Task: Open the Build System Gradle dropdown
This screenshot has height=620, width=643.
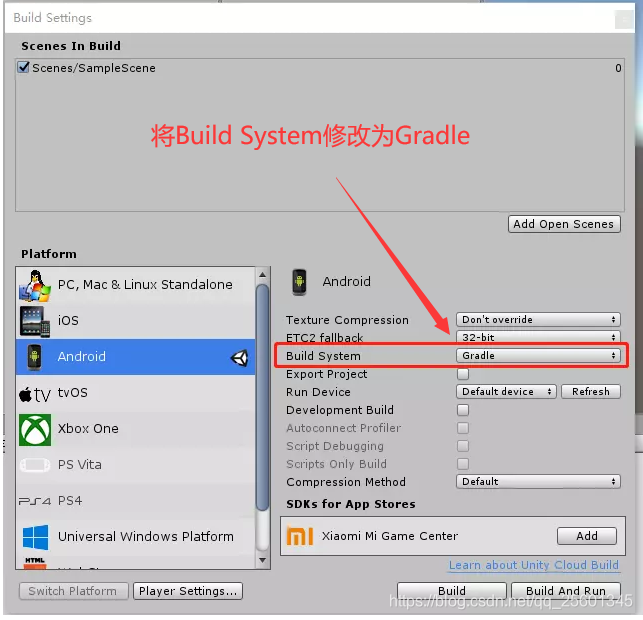Action: coord(538,356)
